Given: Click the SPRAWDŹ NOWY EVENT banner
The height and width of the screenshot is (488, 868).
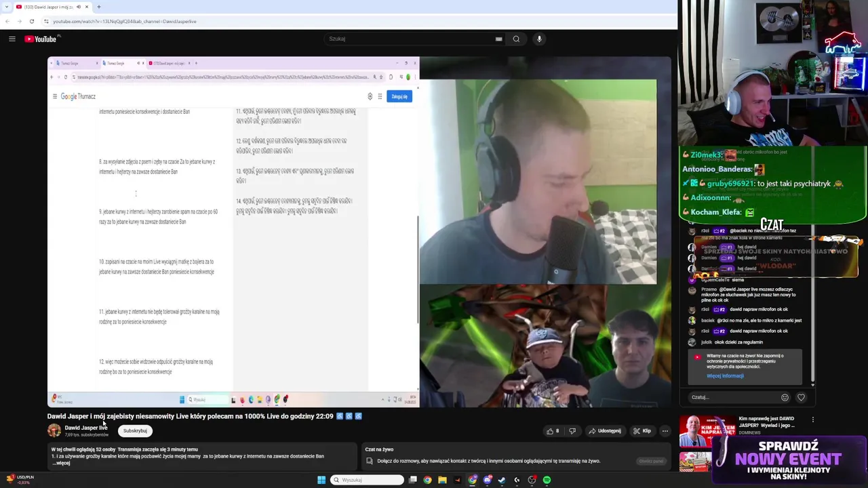Looking at the screenshot, I should coord(789,459).
